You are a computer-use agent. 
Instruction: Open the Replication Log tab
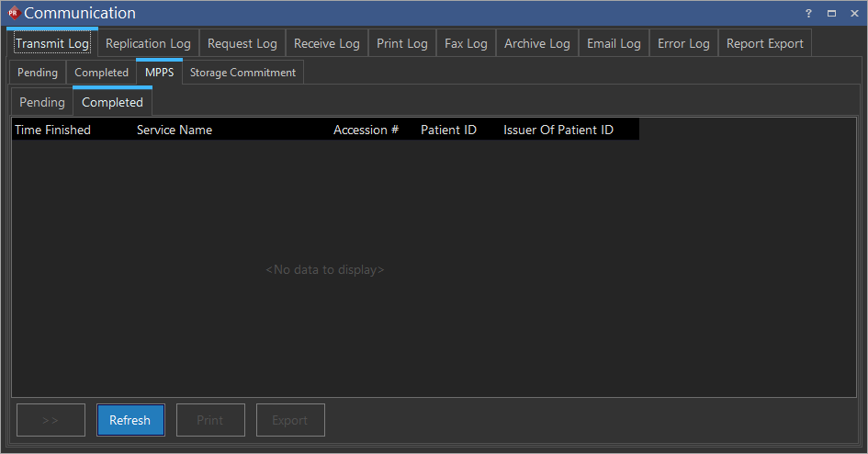point(148,43)
